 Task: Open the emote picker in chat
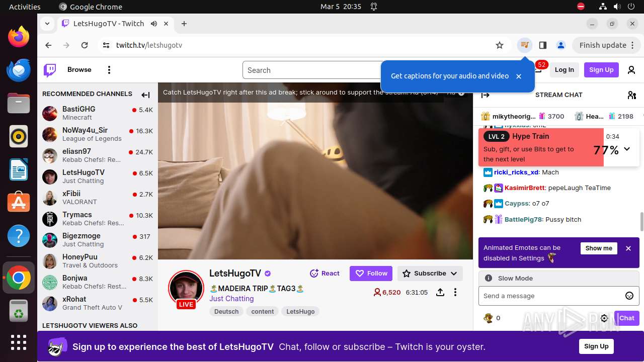(629, 296)
